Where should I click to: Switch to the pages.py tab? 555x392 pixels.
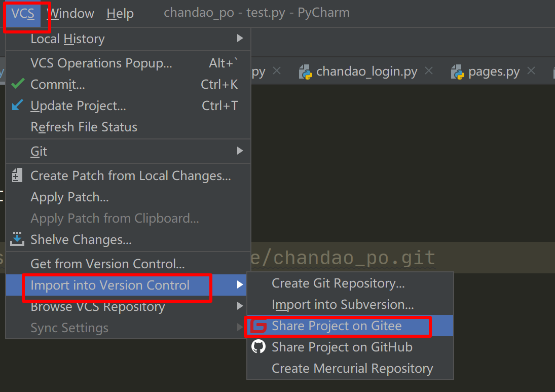point(493,72)
